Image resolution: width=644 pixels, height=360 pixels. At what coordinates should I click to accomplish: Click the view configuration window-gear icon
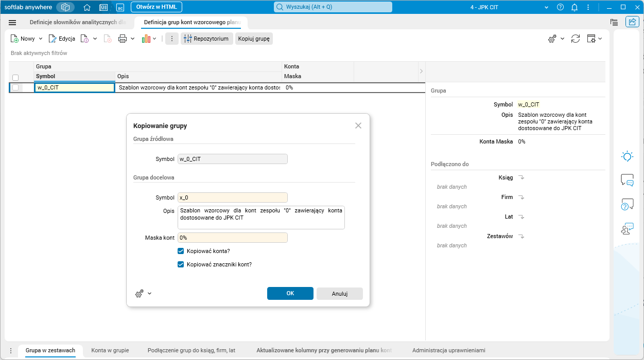(591, 39)
